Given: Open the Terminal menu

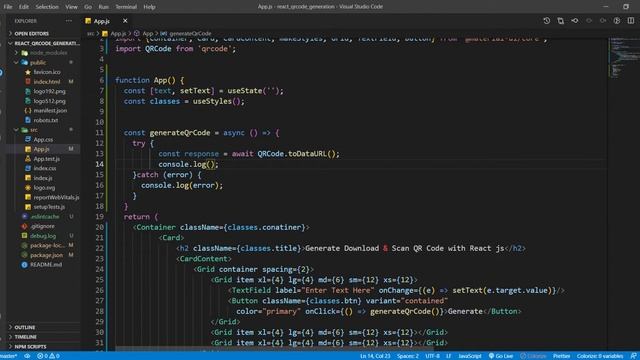Looking at the screenshot, I should click(126, 7).
